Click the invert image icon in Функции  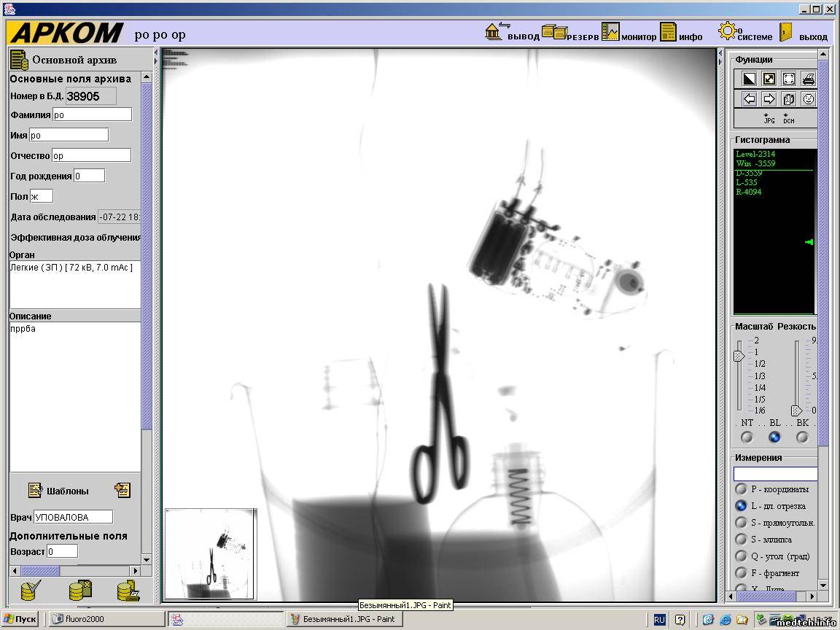pyautogui.click(x=749, y=79)
